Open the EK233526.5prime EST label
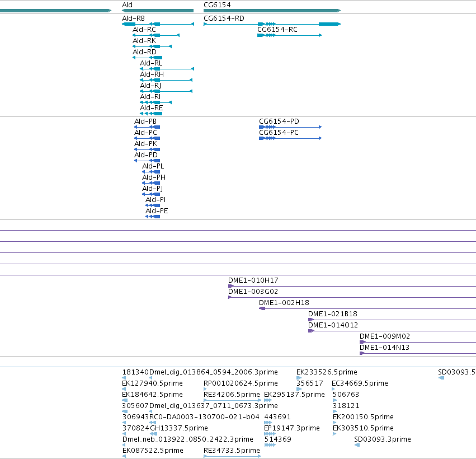This screenshot has width=476, height=459. pyautogui.click(x=327, y=372)
